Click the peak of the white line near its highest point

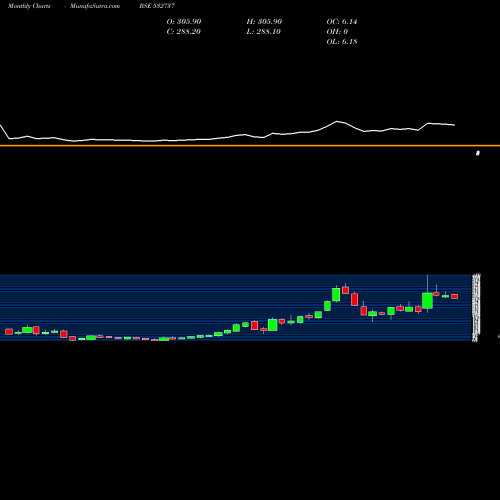coord(337,121)
